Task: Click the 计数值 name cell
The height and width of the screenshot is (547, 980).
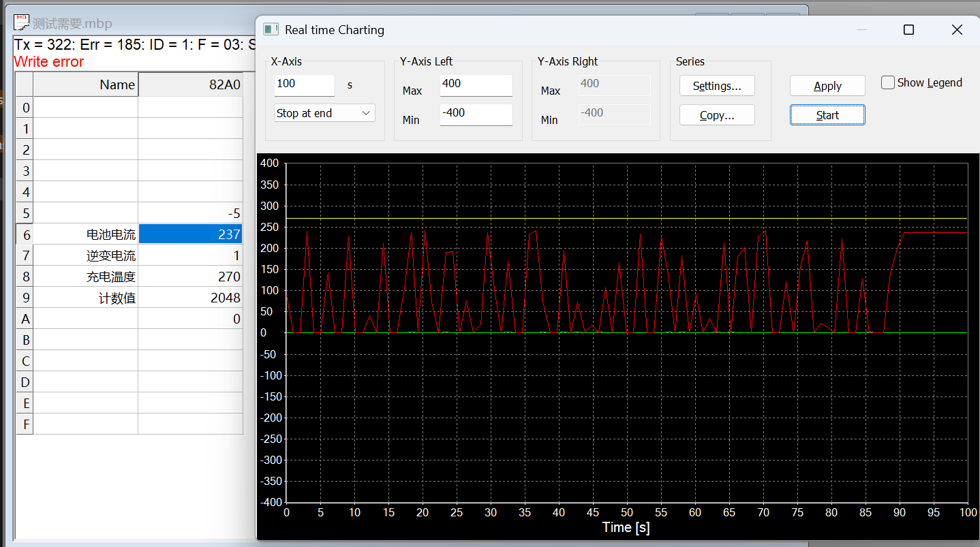Action: (86, 298)
